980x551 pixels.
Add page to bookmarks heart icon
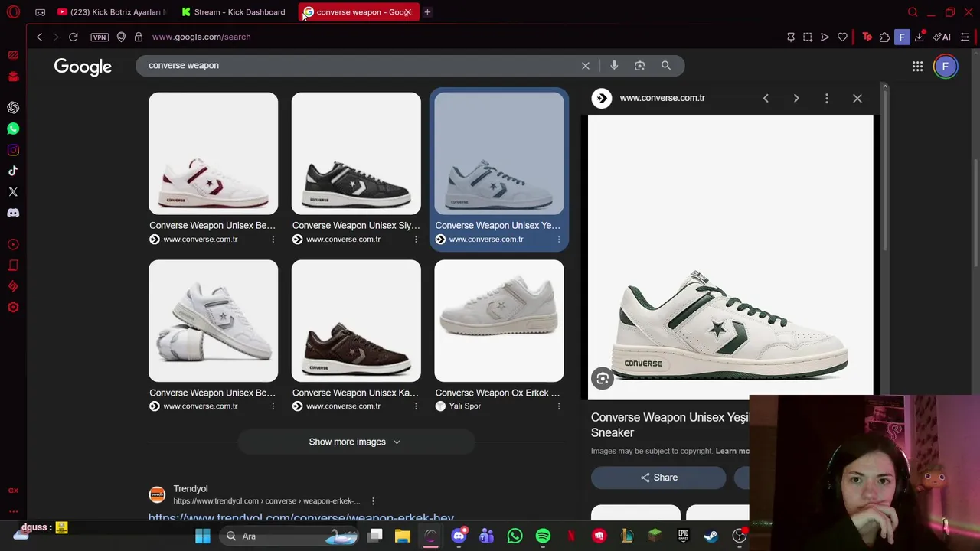click(842, 37)
